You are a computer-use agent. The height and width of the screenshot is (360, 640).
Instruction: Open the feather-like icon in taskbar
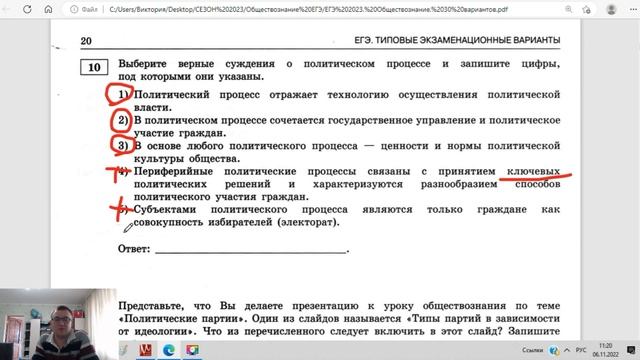pos(124,350)
